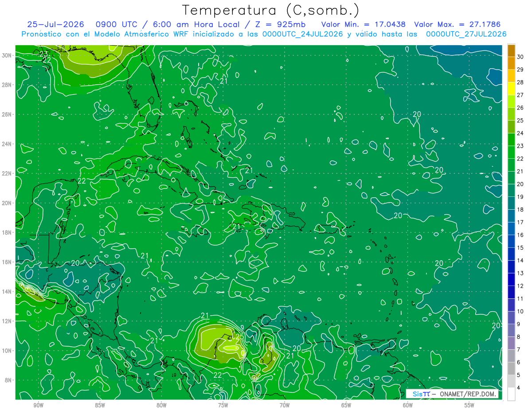This screenshot has width=532, height=411.
Task: Click the '55W' longitude axis label
Action: click(469, 406)
